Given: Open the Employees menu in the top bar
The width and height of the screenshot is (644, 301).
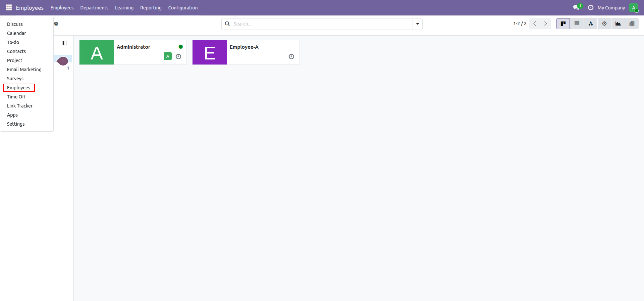Looking at the screenshot, I should point(62,8).
